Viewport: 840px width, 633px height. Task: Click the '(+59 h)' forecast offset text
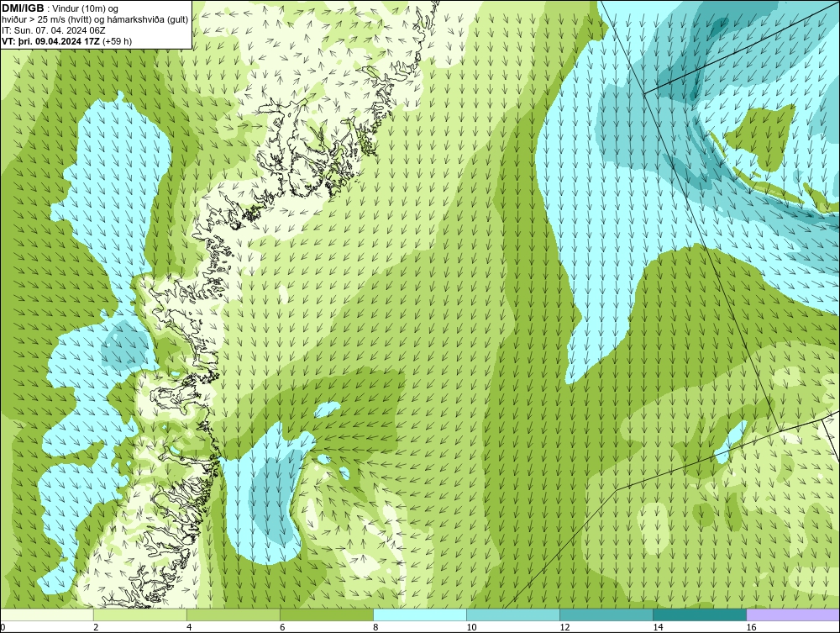[x=117, y=40]
